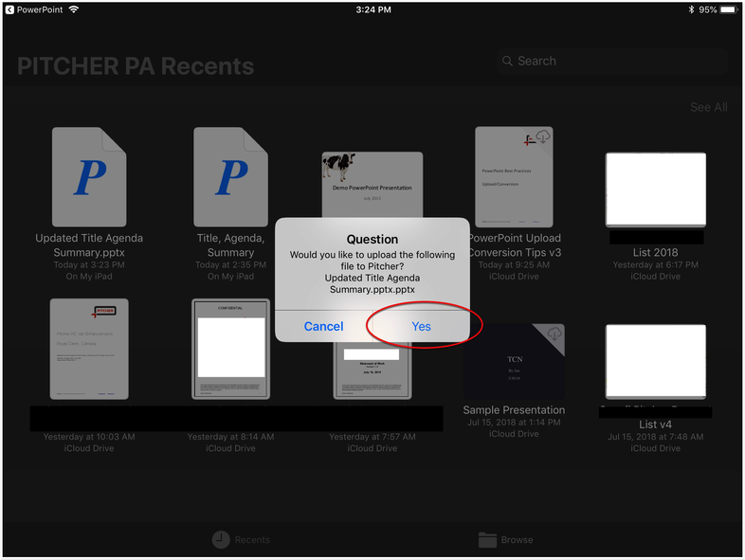Click the See All link
Viewport: 745px width, 560px height.
point(708,107)
